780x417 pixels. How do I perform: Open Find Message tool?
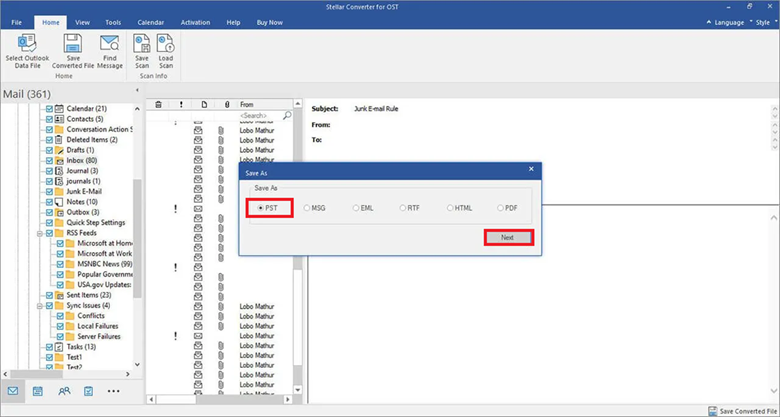pyautogui.click(x=109, y=51)
